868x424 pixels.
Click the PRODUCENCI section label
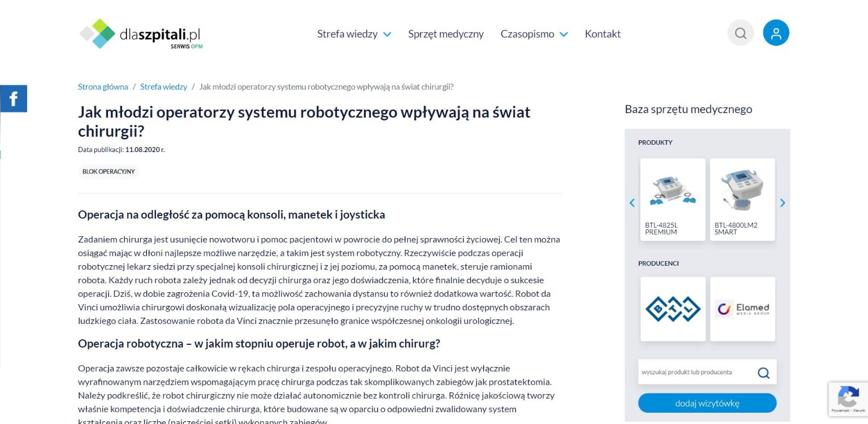point(658,263)
